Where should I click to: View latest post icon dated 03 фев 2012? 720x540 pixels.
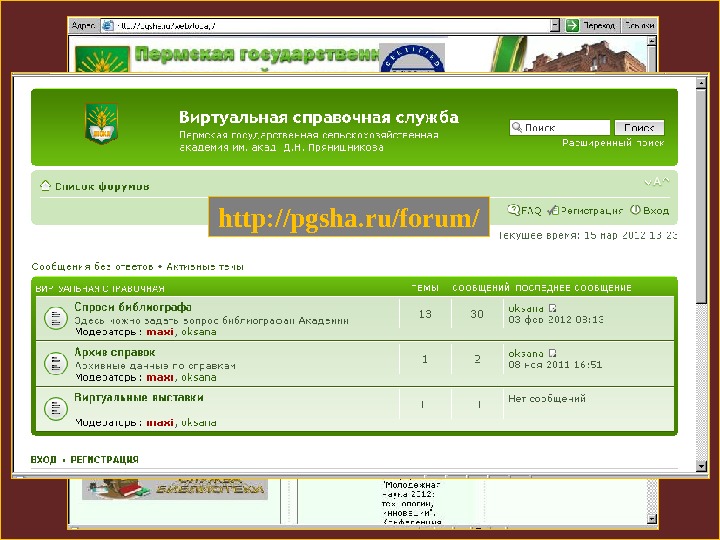[552, 308]
